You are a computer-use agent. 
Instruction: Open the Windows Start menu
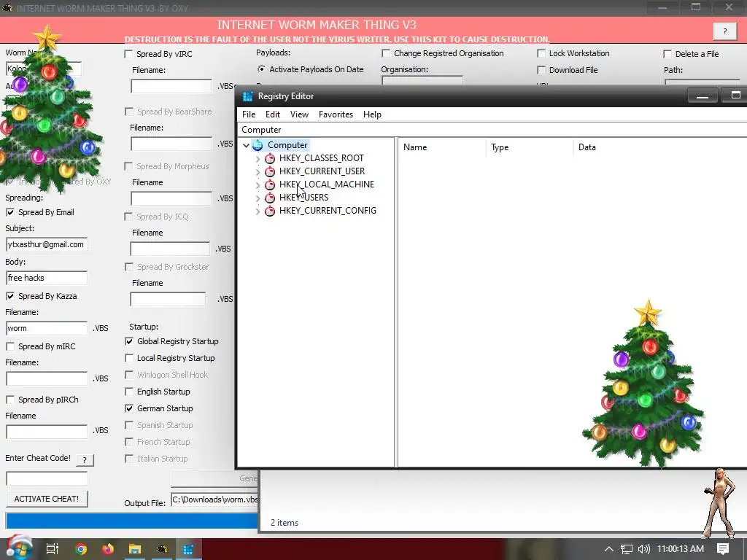(x=19, y=548)
